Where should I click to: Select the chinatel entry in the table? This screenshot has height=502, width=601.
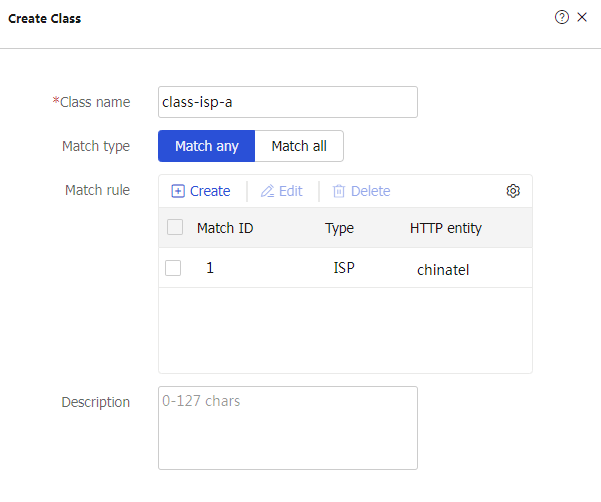click(443, 270)
